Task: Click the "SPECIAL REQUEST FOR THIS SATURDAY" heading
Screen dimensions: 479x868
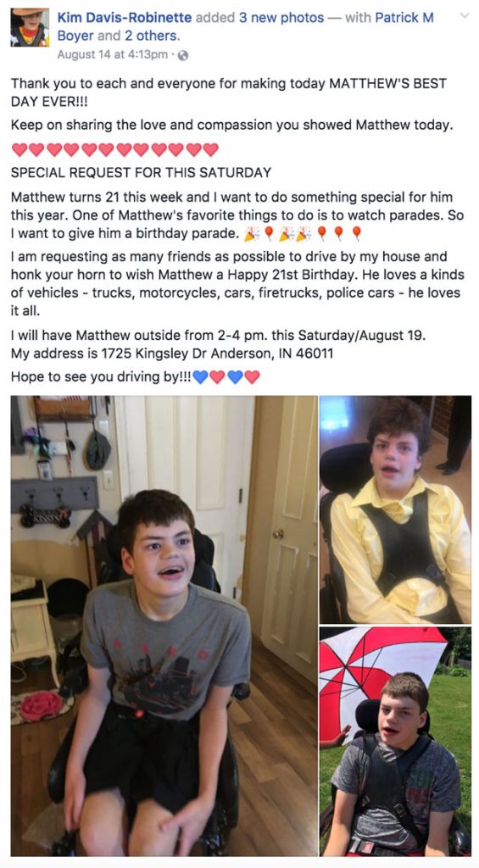Action: point(142,172)
